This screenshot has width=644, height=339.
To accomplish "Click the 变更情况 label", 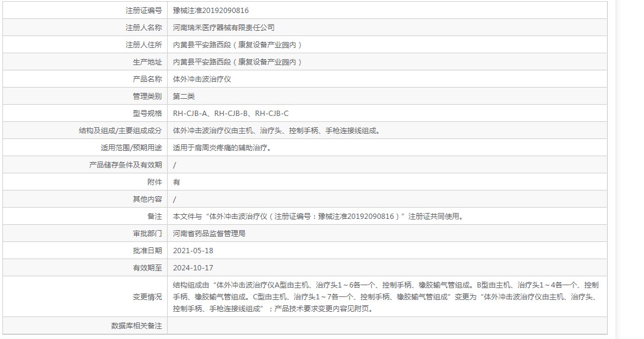I will (x=148, y=297).
